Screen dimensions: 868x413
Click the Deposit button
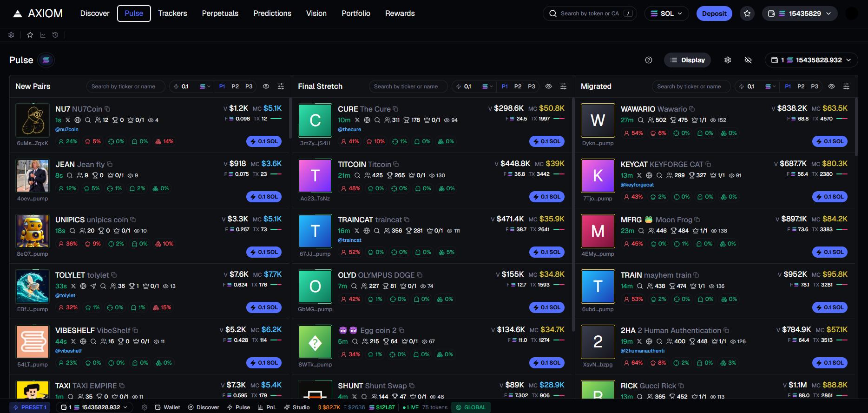714,13
